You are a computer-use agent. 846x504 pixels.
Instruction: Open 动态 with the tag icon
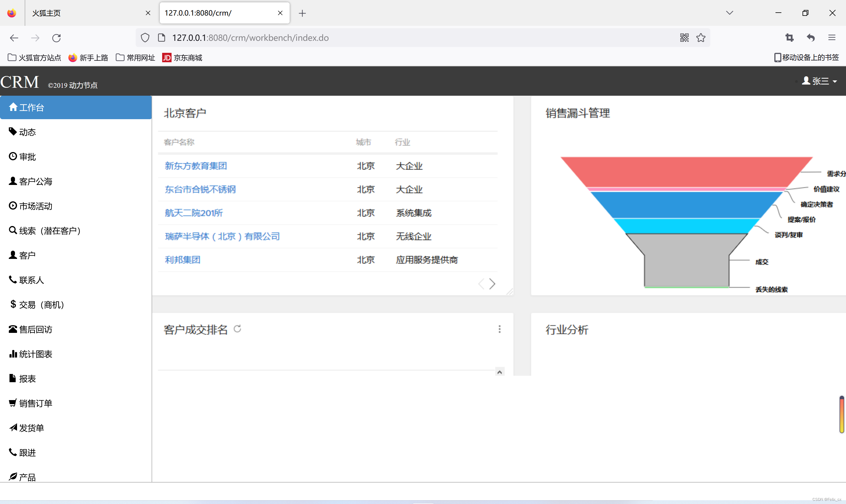(76, 132)
